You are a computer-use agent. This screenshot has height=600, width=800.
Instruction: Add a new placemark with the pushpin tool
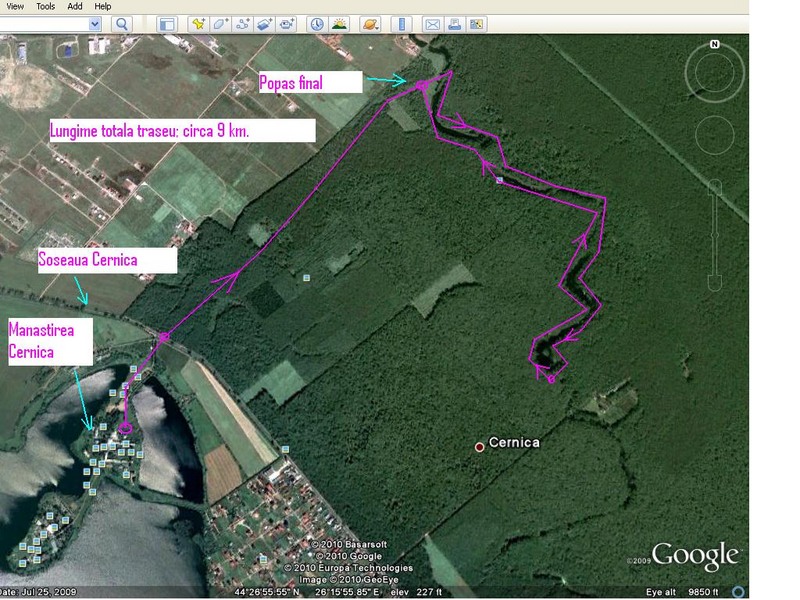coord(198,23)
